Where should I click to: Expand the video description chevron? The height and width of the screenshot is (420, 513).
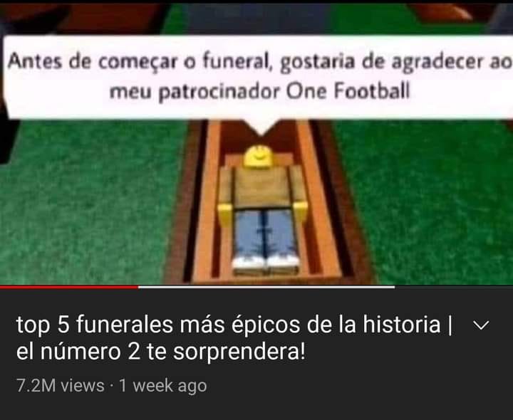tap(481, 325)
